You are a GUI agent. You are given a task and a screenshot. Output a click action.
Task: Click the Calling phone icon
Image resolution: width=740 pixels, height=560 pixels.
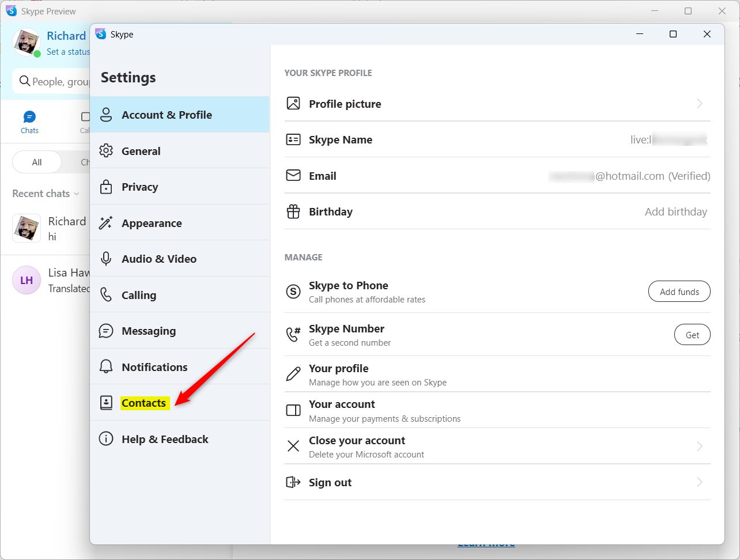pyautogui.click(x=106, y=295)
